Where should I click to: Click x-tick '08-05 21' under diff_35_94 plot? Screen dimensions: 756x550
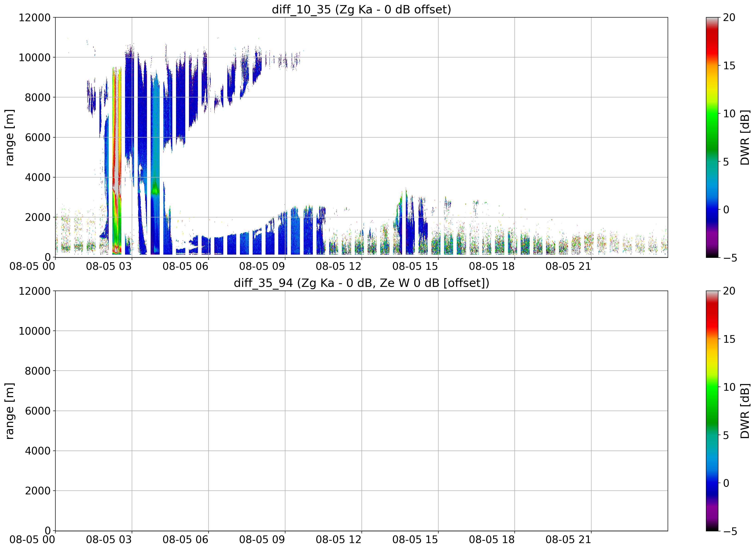click(x=568, y=540)
